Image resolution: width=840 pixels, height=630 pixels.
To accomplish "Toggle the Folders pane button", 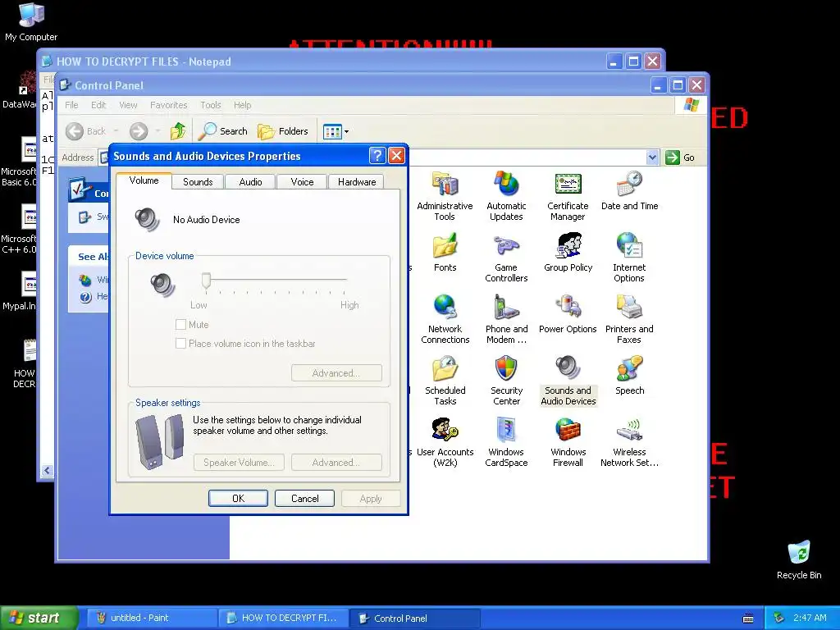I will pyautogui.click(x=283, y=130).
